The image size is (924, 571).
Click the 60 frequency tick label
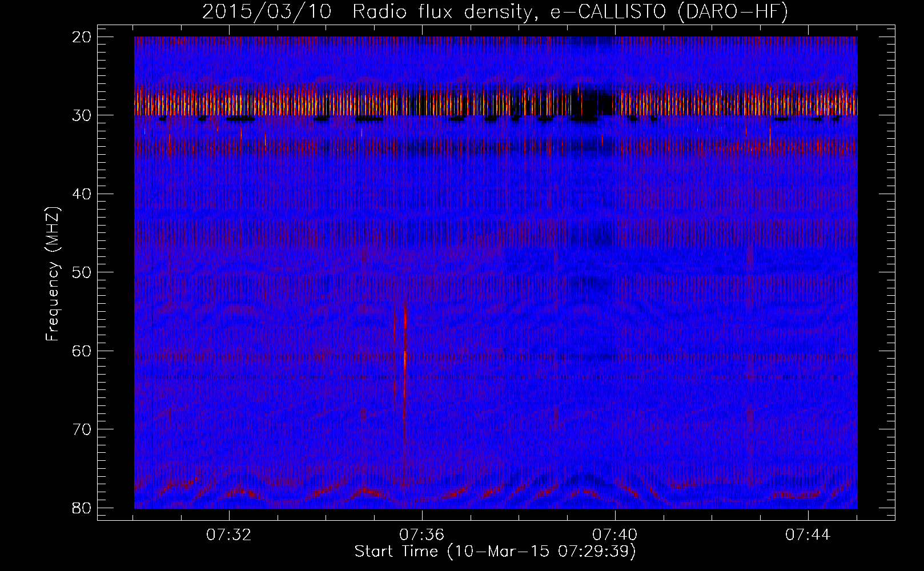click(x=82, y=351)
